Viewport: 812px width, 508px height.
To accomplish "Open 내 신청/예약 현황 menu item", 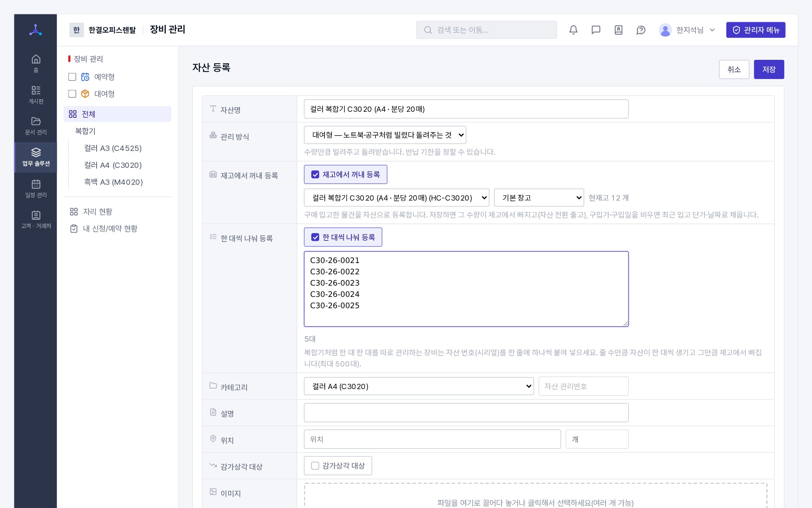I will [x=117, y=229].
